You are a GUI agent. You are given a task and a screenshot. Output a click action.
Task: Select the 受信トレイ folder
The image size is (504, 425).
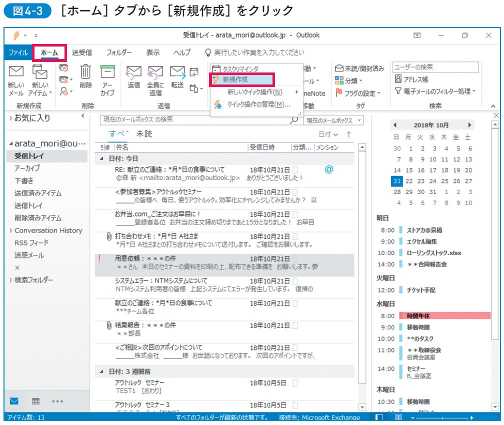pos(47,156)
